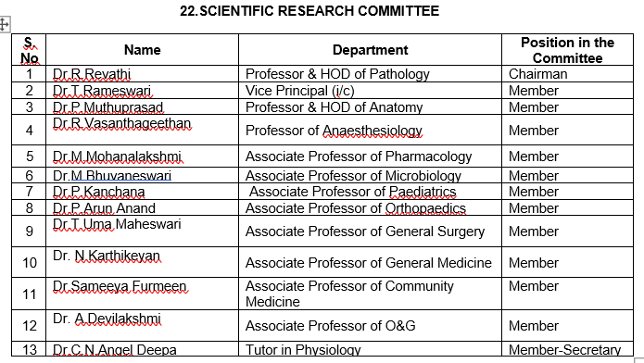Click the underlined word Orthopaedics
This screenshot has height=363, width=644.
425,208
